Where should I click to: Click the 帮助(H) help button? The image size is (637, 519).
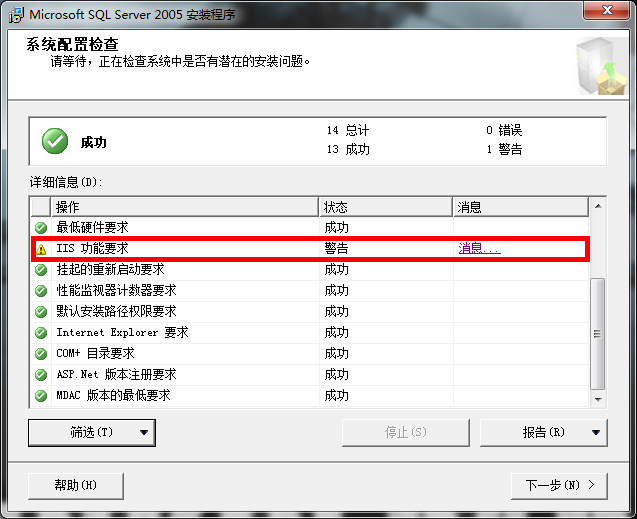pyautogui.click(x=76, y=486)
